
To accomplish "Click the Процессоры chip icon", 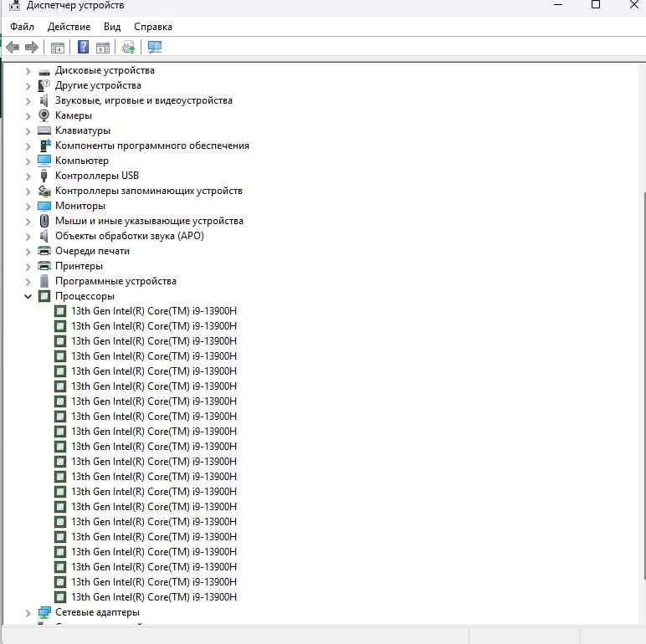I will tap(44, 296).
